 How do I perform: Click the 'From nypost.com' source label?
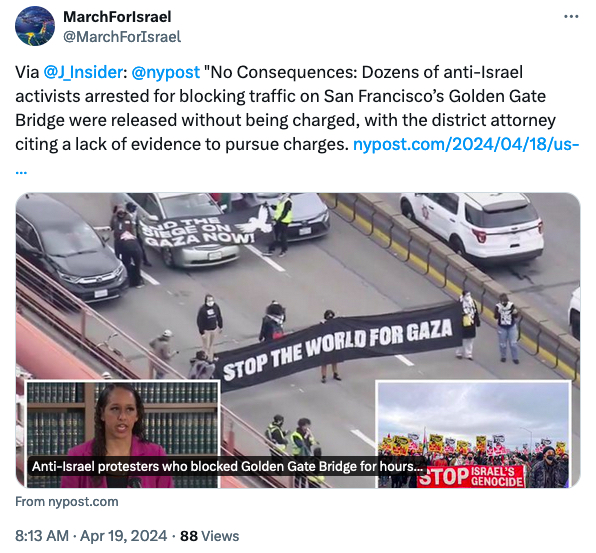(67, 502)
